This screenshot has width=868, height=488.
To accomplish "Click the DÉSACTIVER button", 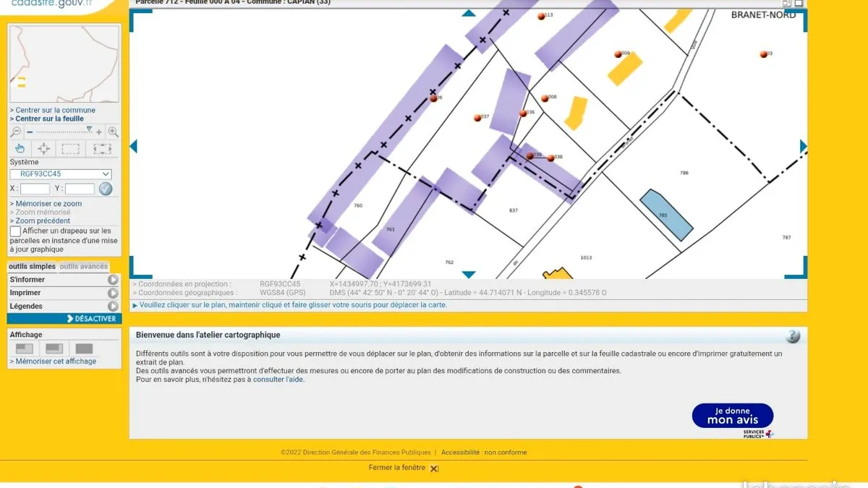I will [64, 319].
